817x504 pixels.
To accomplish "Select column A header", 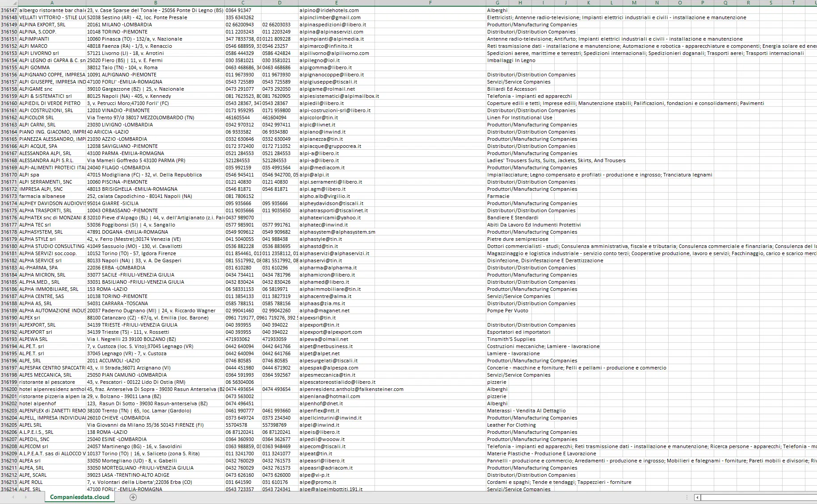I will [x=52, y=3].
